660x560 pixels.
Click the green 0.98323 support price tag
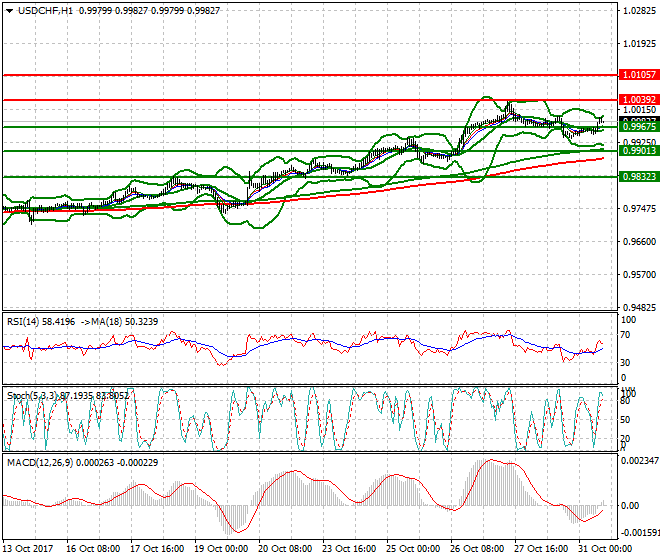[x=638, y=176]
